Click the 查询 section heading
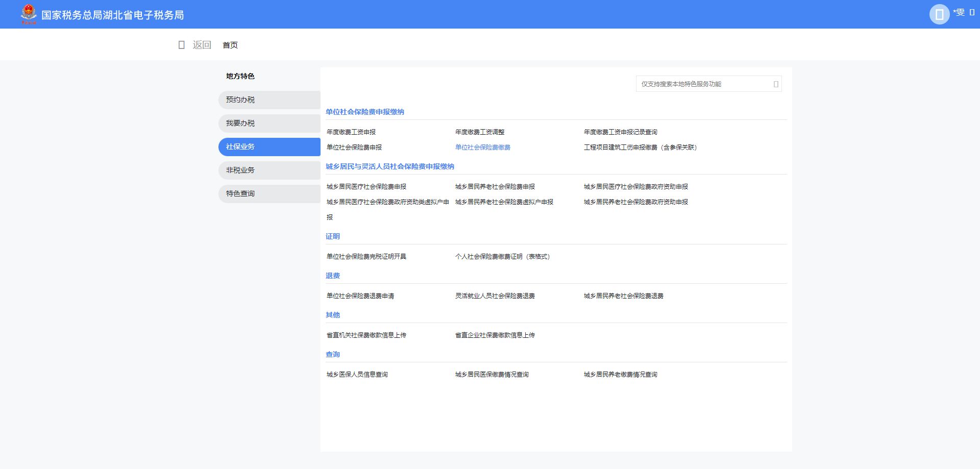The image size is (980, 469). click(x=333, y=354)
